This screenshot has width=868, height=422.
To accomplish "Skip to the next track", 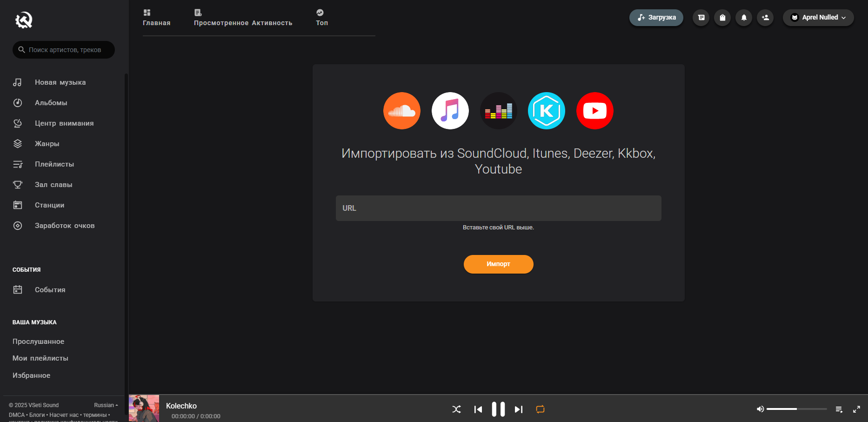I will point(519,409).
